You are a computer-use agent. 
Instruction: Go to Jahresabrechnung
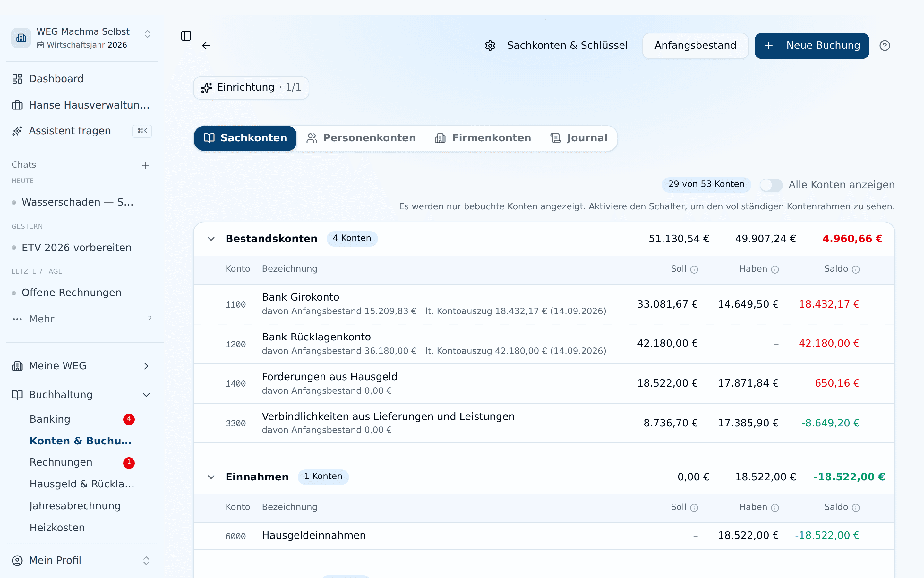coord(75,506)
